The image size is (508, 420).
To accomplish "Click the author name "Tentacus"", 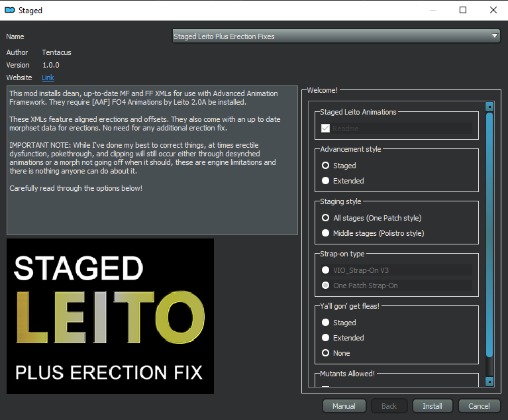I will (x=57, y=52).
